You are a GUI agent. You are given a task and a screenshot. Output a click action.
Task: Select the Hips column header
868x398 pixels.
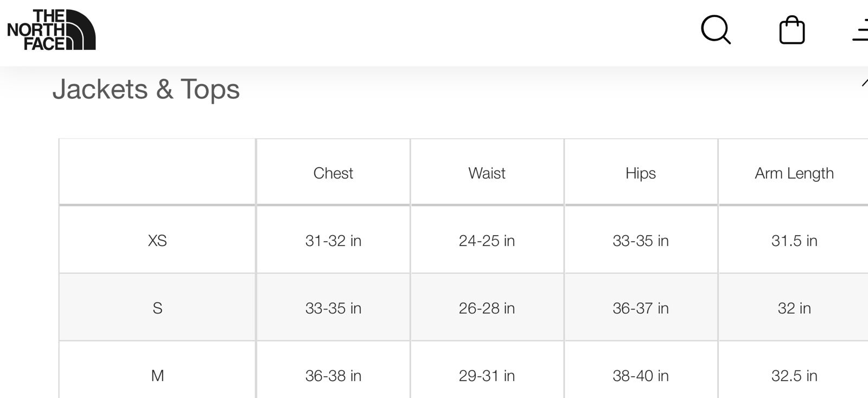coord(641,173)
